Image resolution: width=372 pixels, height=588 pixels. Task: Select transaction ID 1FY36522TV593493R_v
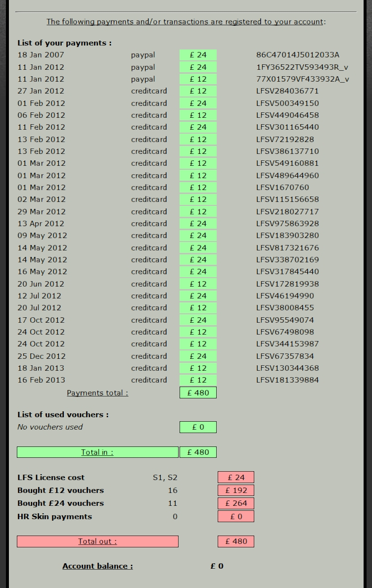tap(302, 67)
